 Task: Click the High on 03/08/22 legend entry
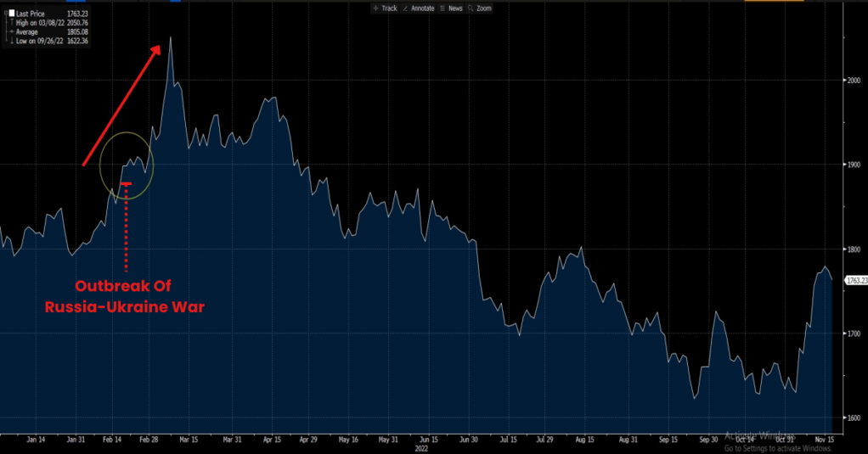(41, 22)
